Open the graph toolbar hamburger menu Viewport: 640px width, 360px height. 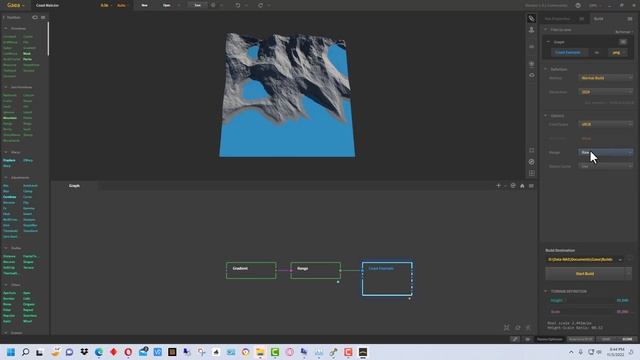tap(531, 186)
